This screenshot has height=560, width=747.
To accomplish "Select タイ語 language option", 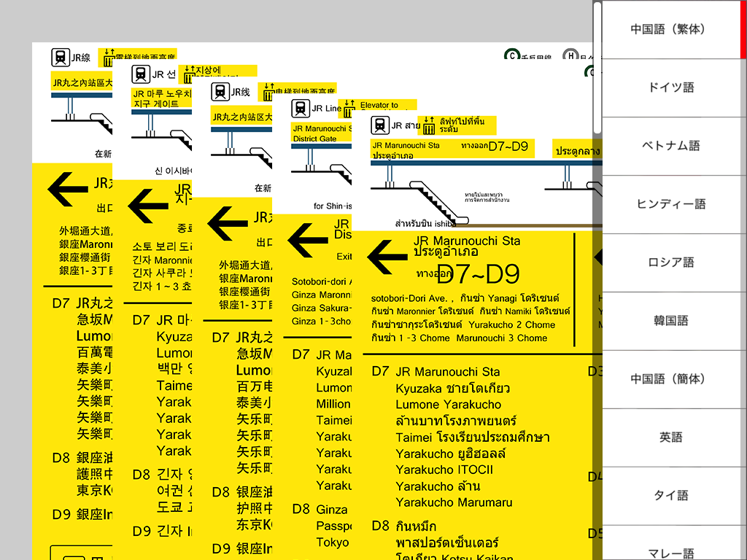I will click(x=670, y=496).
